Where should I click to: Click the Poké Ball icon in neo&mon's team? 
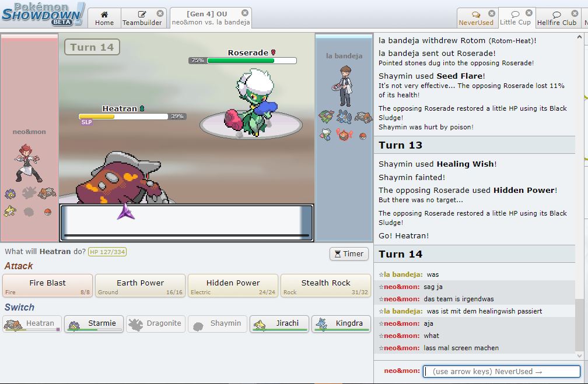coord(48,212)
